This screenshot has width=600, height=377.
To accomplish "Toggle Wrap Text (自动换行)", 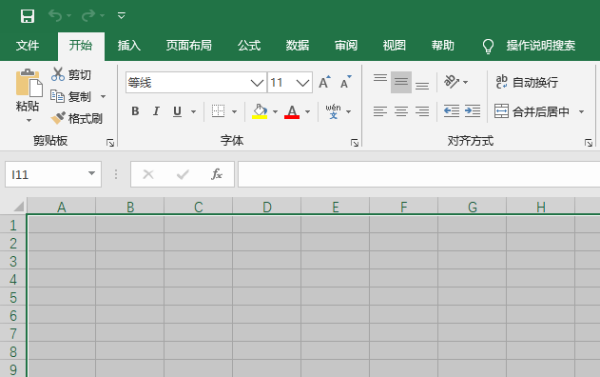I will (527, 82).
